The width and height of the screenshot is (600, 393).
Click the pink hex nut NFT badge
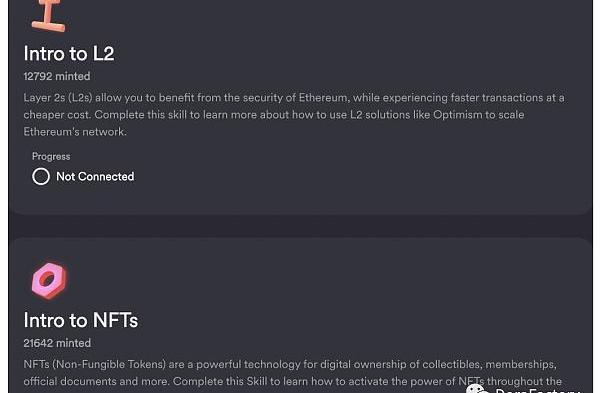(x=49, y=280)
